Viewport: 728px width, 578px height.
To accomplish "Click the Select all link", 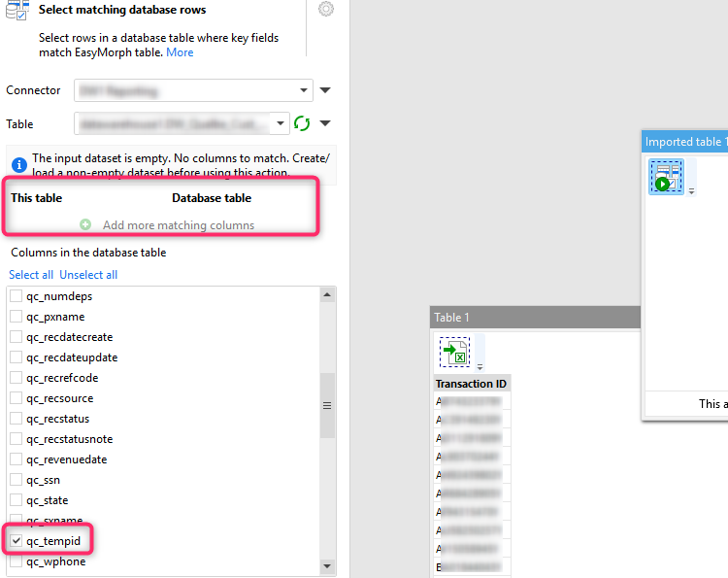I will (x=31, y=275).
